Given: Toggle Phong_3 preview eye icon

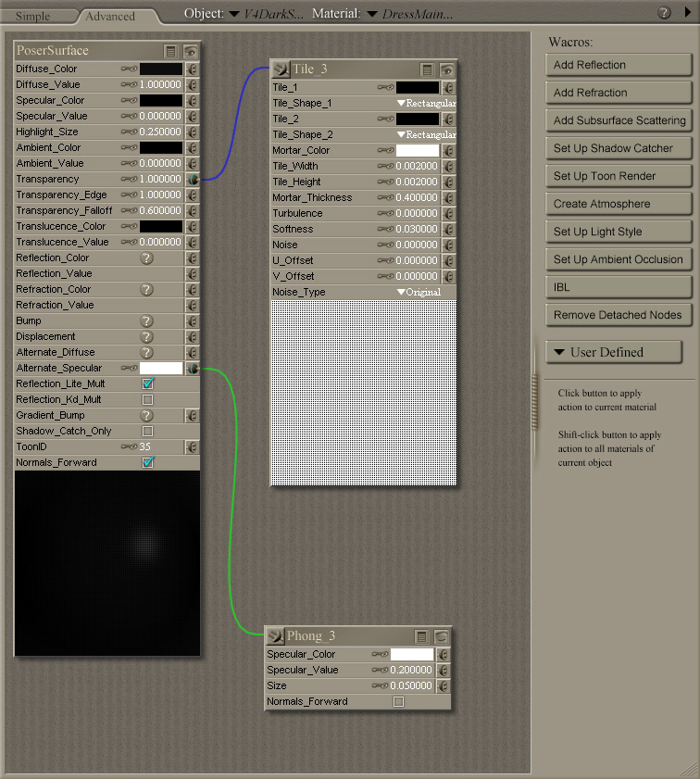Looking at the screenshot, I should [x=442, y=636].
